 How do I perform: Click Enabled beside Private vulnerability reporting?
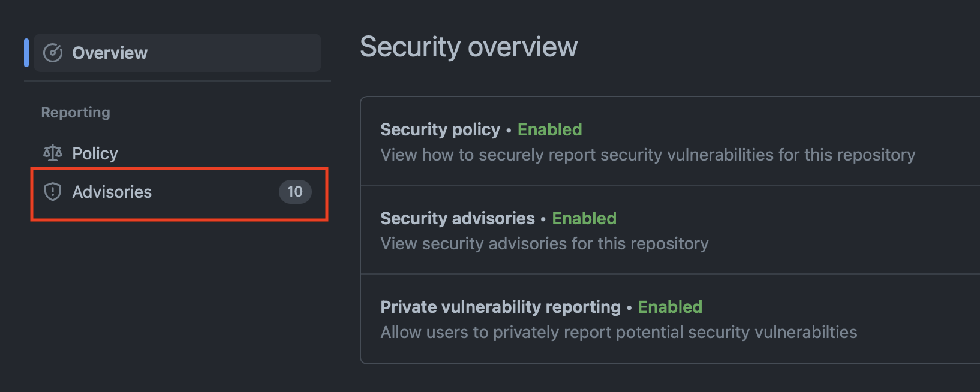click(670, 307)
